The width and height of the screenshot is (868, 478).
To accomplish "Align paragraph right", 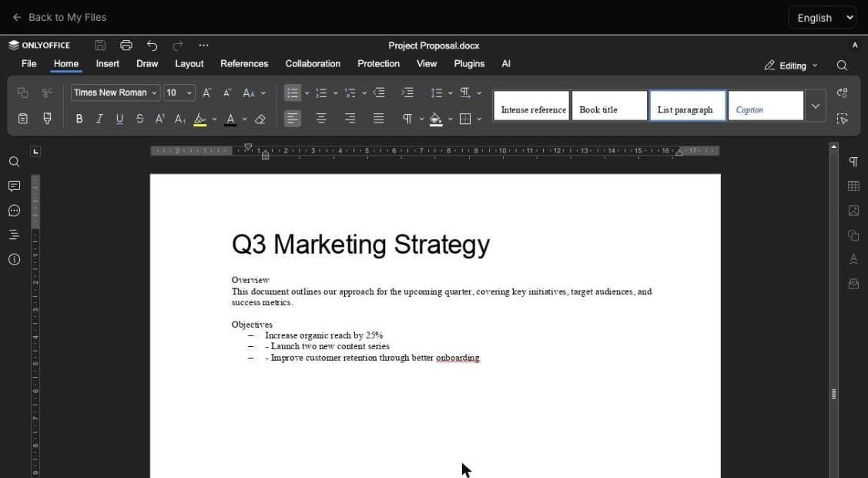I will (x=350, y=119).
